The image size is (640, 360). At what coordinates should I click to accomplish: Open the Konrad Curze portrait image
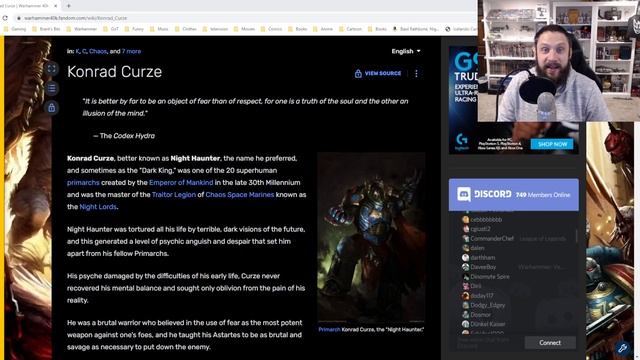[371, 238]
